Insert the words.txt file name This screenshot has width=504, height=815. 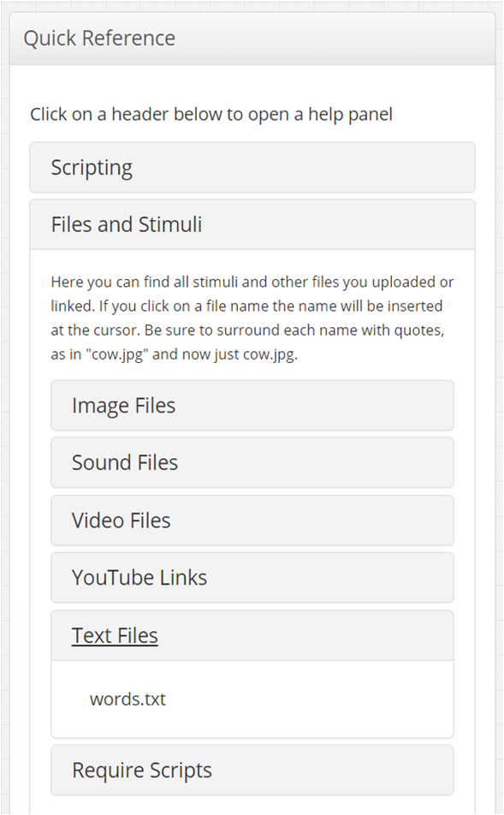127,699
